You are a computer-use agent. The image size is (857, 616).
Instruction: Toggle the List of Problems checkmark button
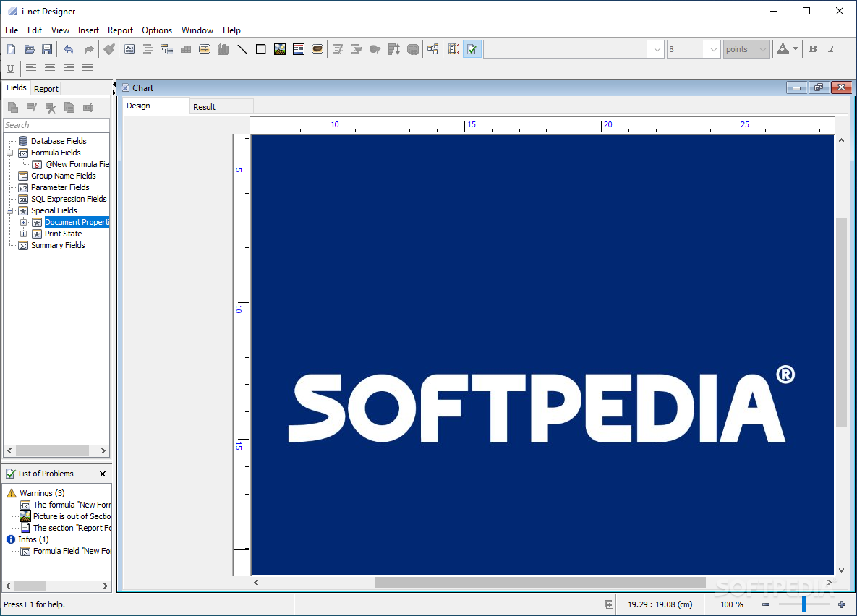472,49
